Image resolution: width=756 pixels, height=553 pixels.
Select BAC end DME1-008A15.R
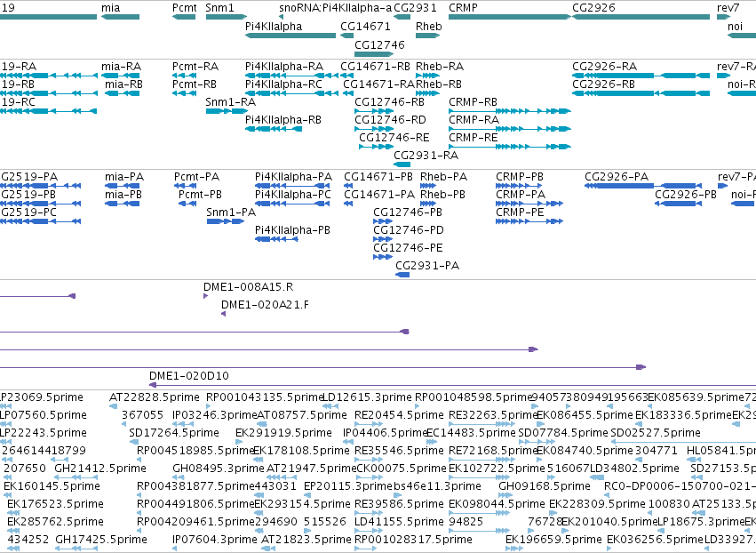click(x=206, y=296)
